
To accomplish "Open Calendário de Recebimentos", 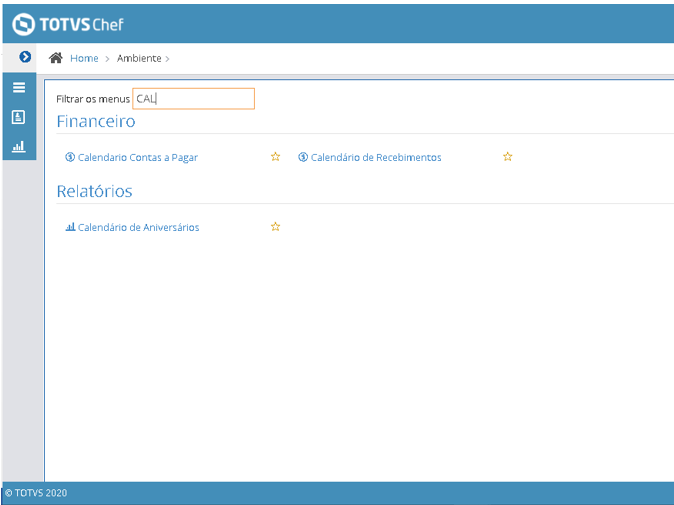I will [x=376, y=157].
